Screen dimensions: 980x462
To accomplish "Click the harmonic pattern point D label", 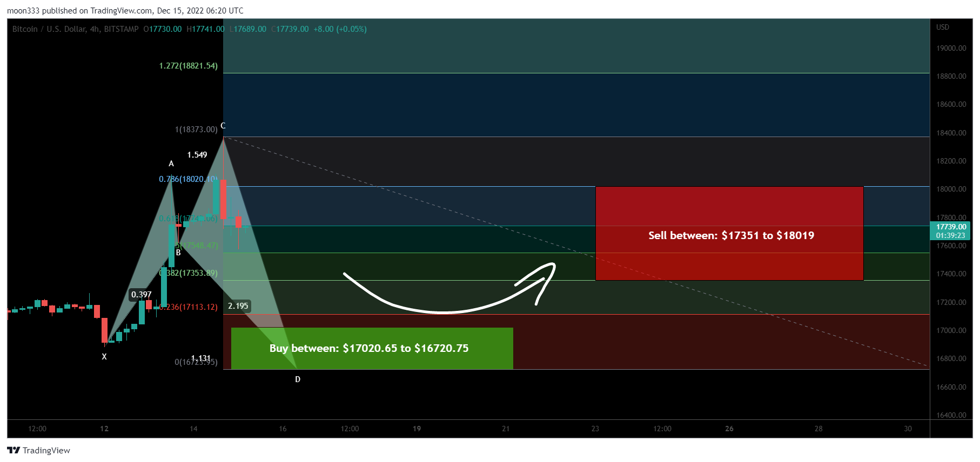I will pyautogui.click(x=298, y=379).
